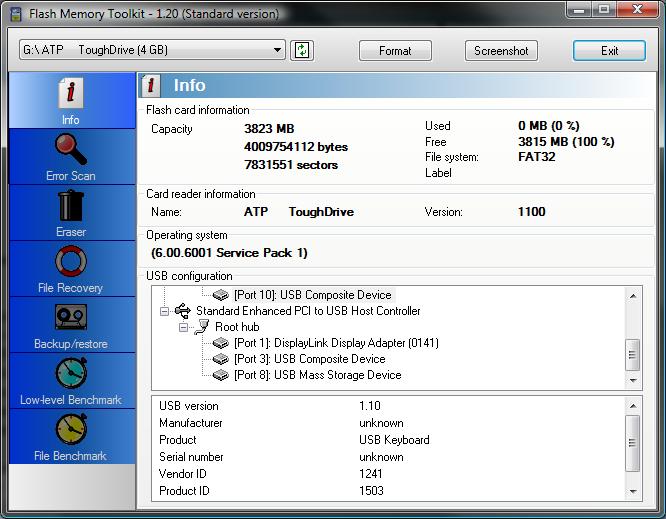This screenshot has width=666, height=519.
Task: Launch the File Benchmark stopwatch
Action: [72, 437]
